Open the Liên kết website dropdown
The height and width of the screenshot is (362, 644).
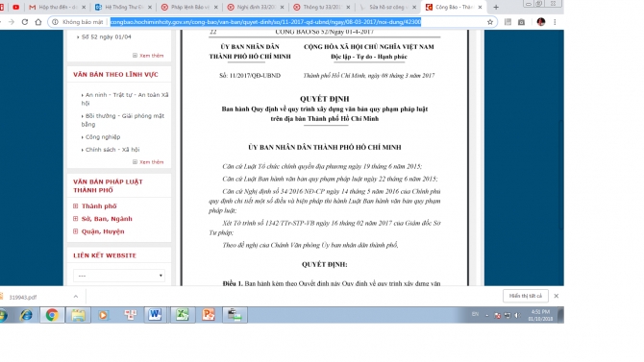[119, 276]
